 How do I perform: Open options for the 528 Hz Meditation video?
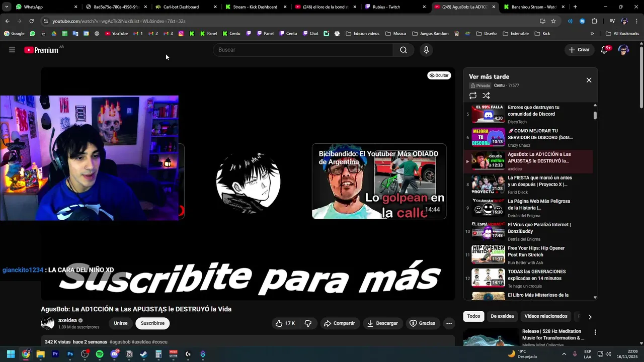point(595,332)
